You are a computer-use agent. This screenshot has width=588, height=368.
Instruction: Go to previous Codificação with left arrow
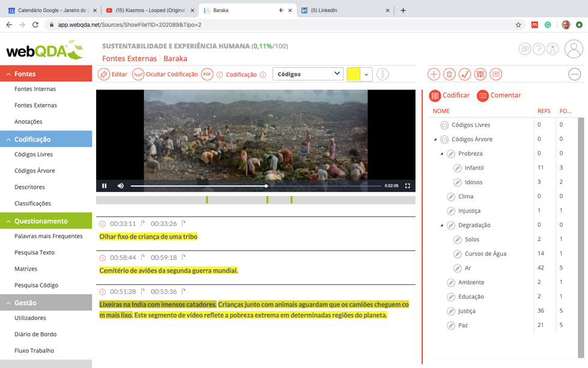(220, 75)
